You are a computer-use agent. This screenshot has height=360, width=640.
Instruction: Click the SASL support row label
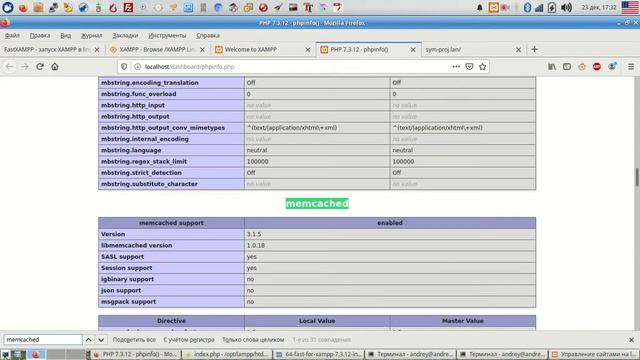click(122, 257)
